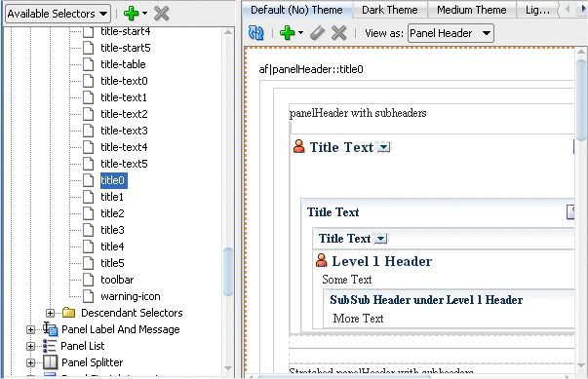The width and height of the screenshot is (588, 379).
Task: Switch to Medium Theme tab
Action: 472,10
